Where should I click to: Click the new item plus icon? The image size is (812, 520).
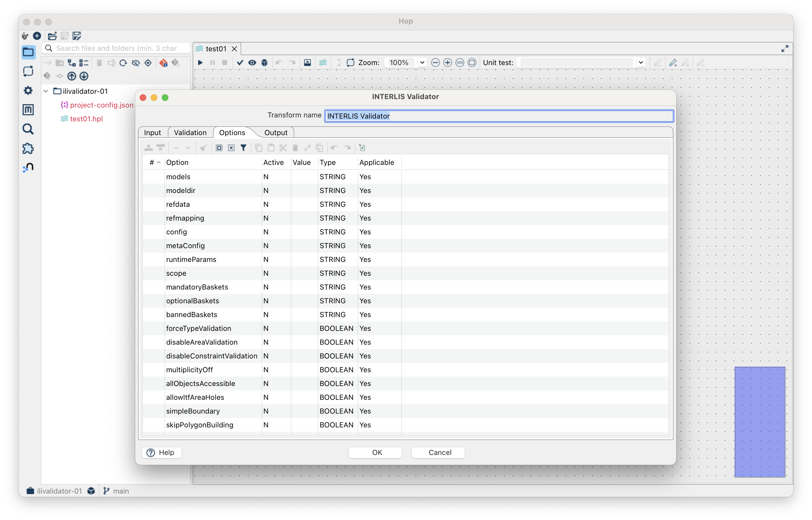(37, 36)
